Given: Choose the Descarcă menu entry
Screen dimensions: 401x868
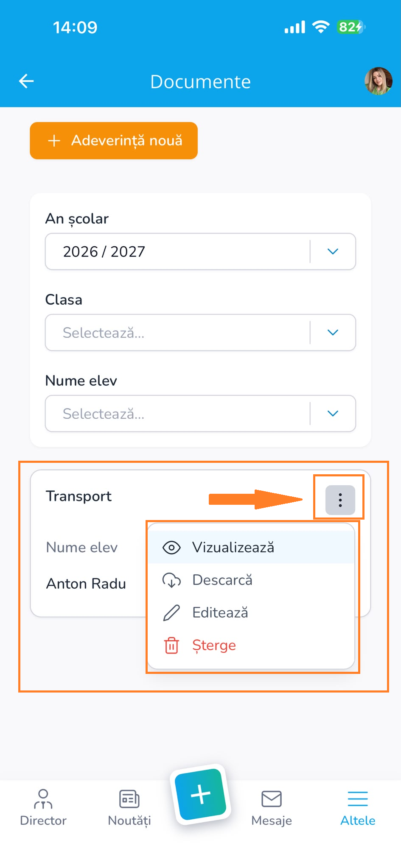Looking at the screenshot, I should pos(251,580).
